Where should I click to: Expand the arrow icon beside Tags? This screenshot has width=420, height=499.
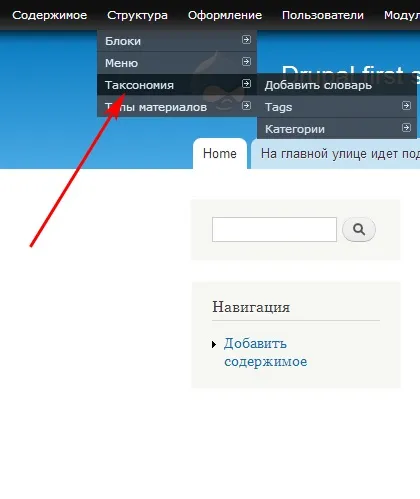tap(406, 106)
